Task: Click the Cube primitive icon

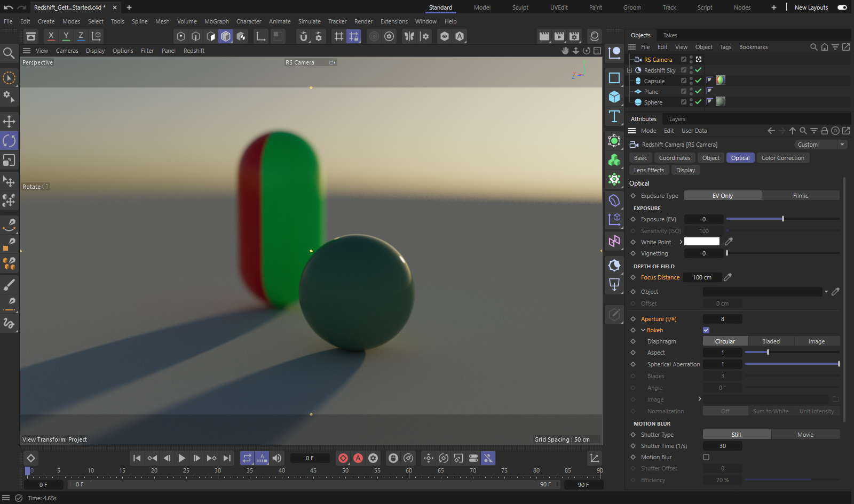Action: click(x=614, y=97)
